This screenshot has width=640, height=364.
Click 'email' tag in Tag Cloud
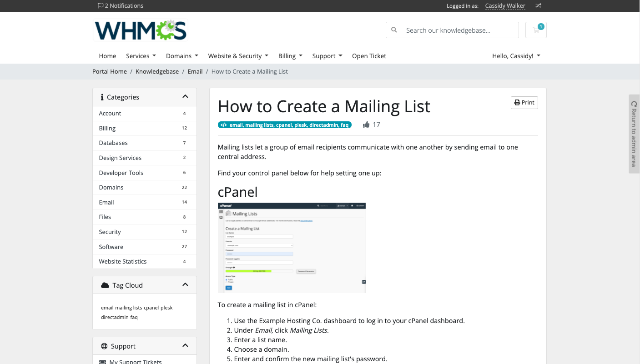tap(107, 308)
